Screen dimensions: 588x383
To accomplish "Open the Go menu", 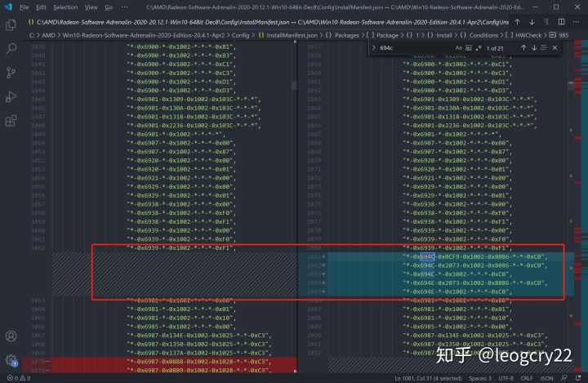I will click(109, 7).
